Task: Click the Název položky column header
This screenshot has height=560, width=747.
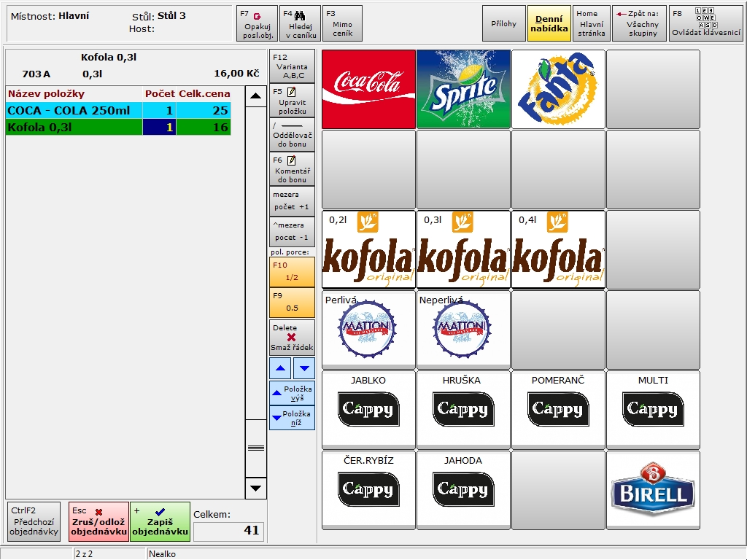Action: (x=74, y=94)
